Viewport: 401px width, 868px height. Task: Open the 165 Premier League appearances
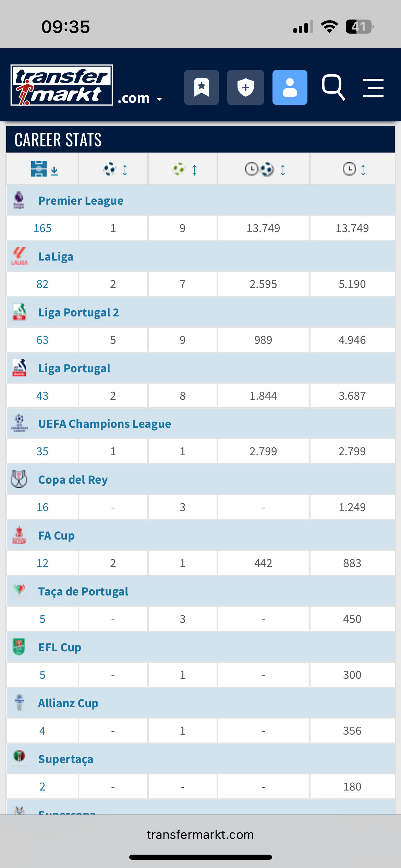click(x=42, y=228)
